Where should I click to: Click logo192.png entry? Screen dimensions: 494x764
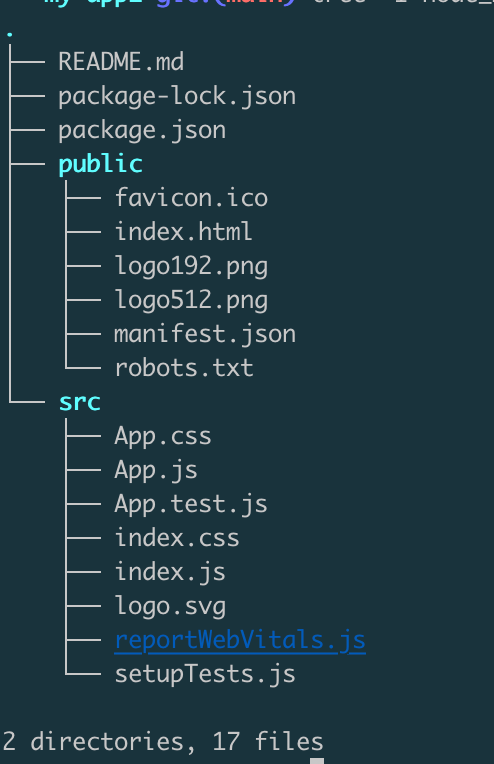(x=191, y=267)
